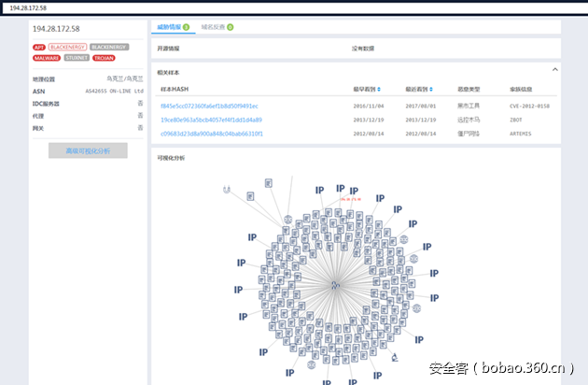Collapse the 相关样本 section chevron
The width and height of the screenshot is (588, 385).
pyautogui.click(x=555, y=69)
